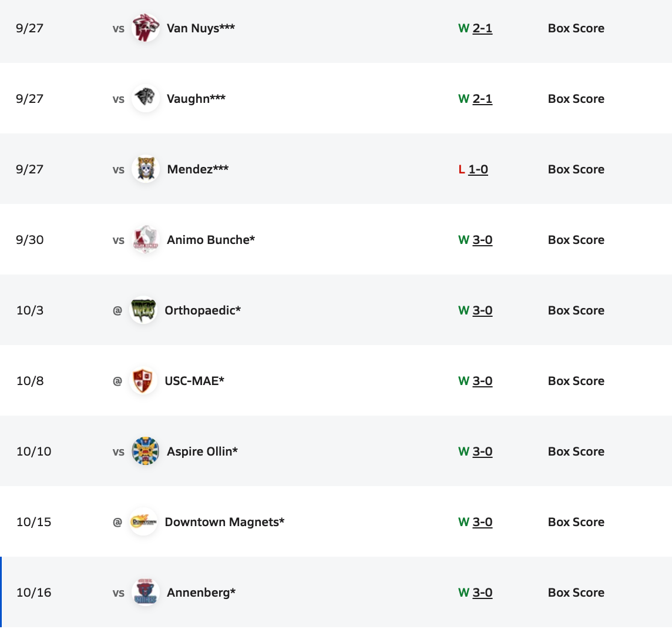Open the Van Nuys W 2-1 score

482,28
